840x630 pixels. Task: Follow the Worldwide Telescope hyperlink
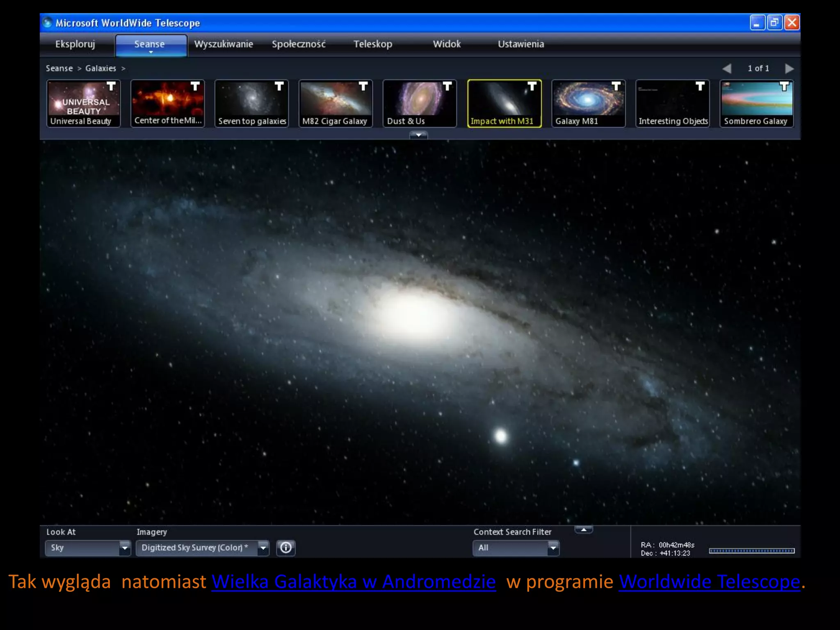(710, 582)
